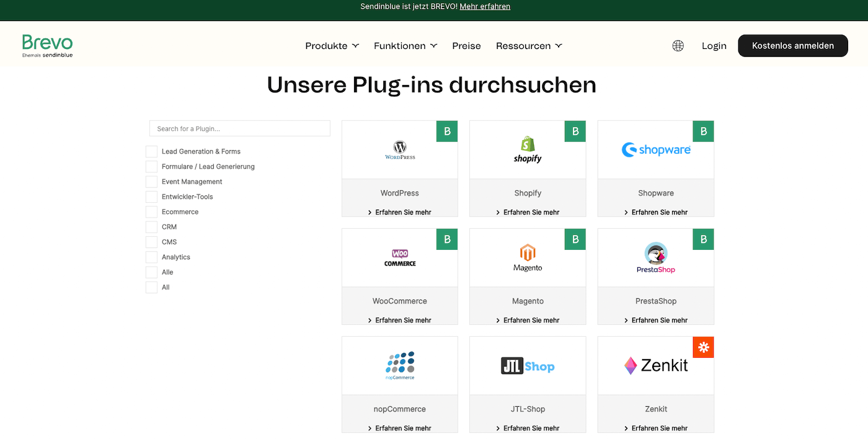Open Erfahren Sie mehr under Zenkit
The image size is (868, 439).
[656, 428]
